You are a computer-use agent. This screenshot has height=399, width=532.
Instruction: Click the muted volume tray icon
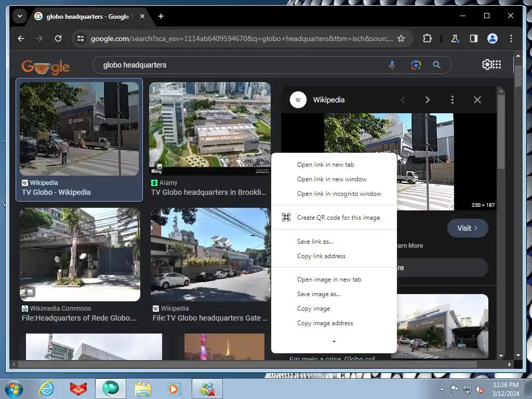pos(480,389)
